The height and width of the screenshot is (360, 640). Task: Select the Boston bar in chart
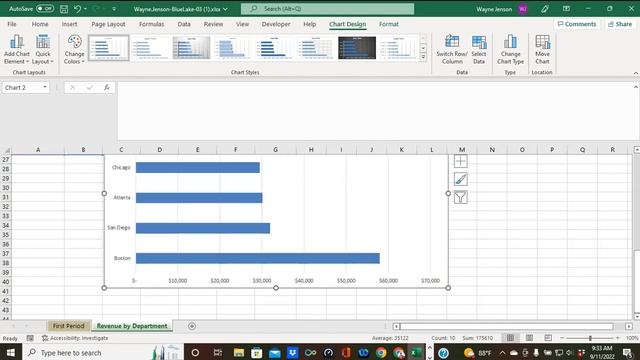pos(258,258)
